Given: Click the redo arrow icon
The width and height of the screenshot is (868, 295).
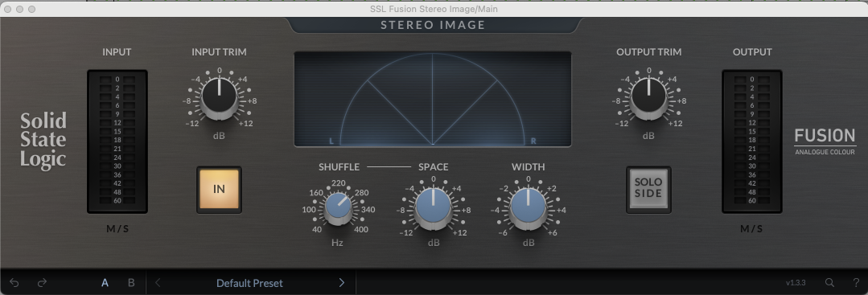Looking at the screenshot, I should tap(42, 283).
